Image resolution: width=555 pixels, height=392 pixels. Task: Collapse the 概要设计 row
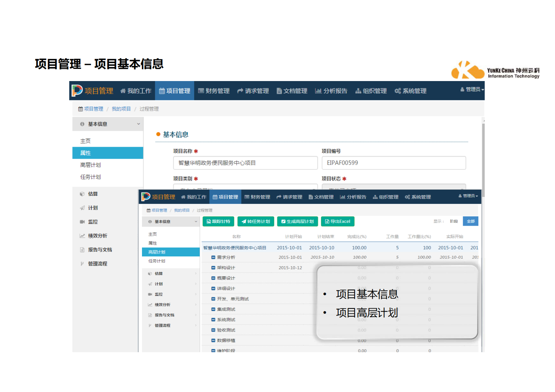[213, 278]
